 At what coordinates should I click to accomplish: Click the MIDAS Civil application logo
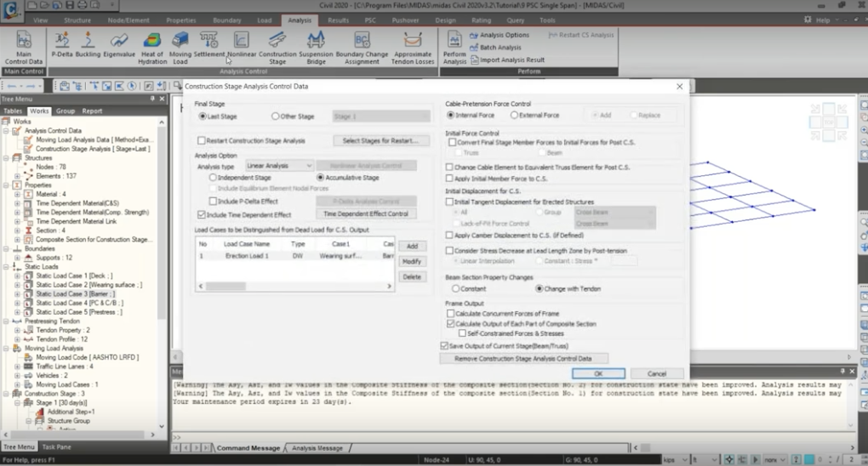(12, 10)
